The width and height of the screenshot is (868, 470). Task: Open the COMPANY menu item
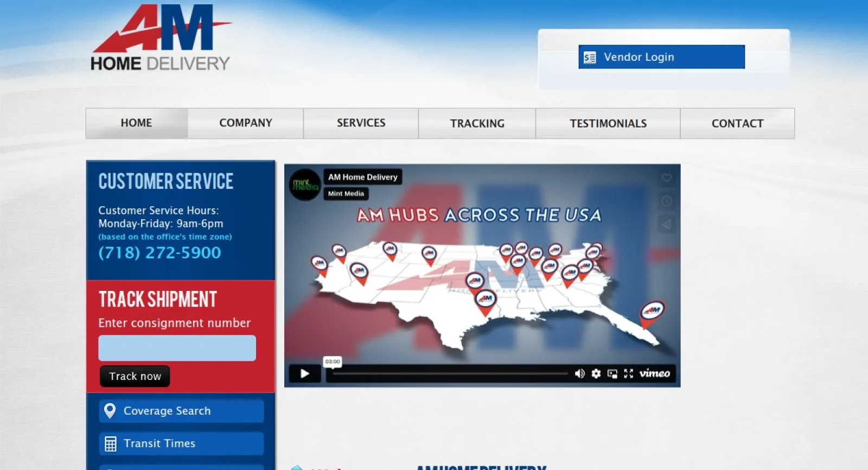(x=246, y=123)
